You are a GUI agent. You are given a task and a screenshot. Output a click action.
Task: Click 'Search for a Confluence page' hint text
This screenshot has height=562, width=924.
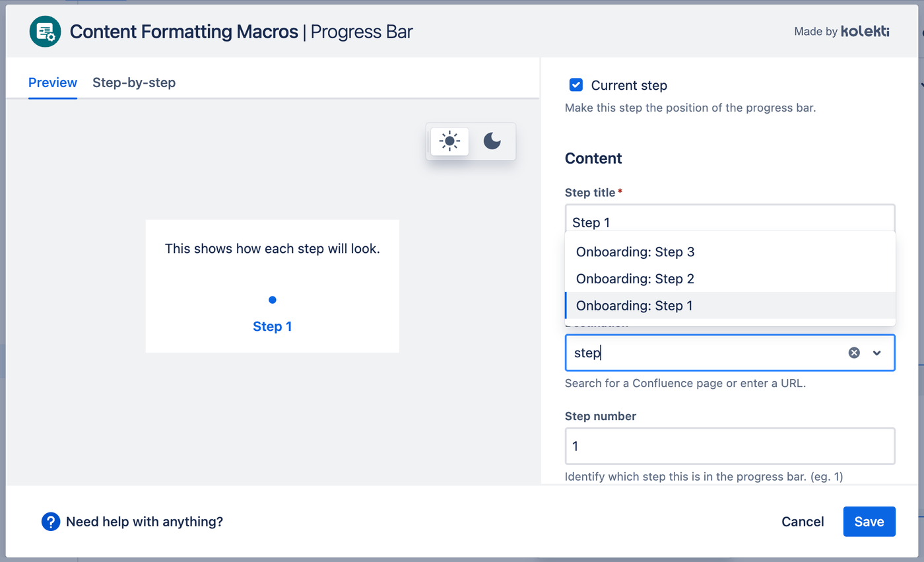tap(685, 383)
